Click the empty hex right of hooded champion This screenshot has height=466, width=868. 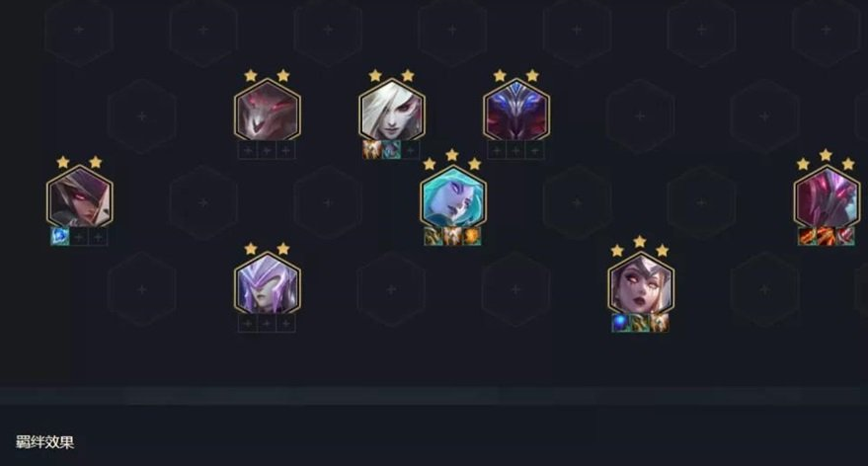tap(203, 202)
